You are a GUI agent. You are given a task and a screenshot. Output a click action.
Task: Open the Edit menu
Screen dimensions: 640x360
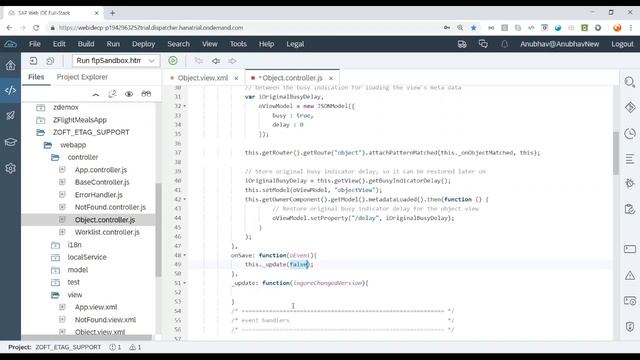(59, 44)
